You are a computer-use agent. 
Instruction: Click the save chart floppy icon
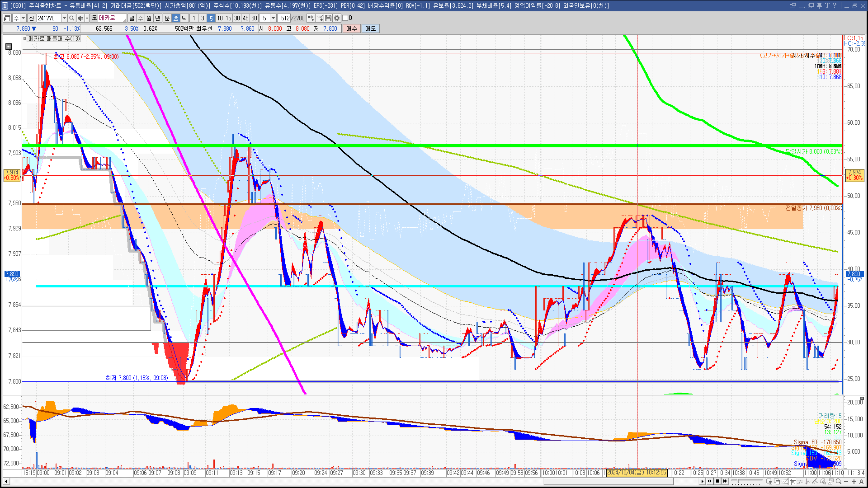point(328,18)
